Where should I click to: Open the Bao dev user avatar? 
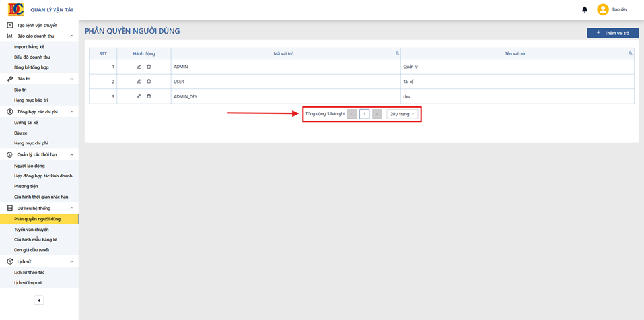pyautogui.click(x=602, y=9)
